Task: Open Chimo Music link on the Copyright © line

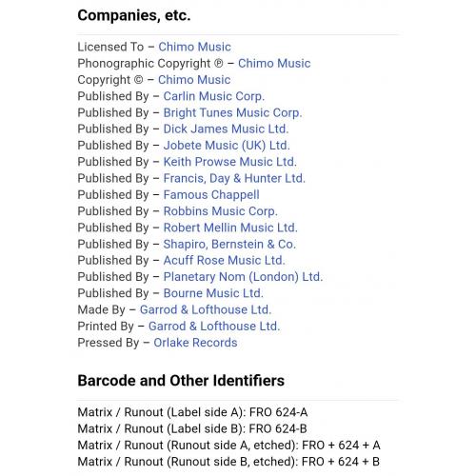Action: (194, 80)
